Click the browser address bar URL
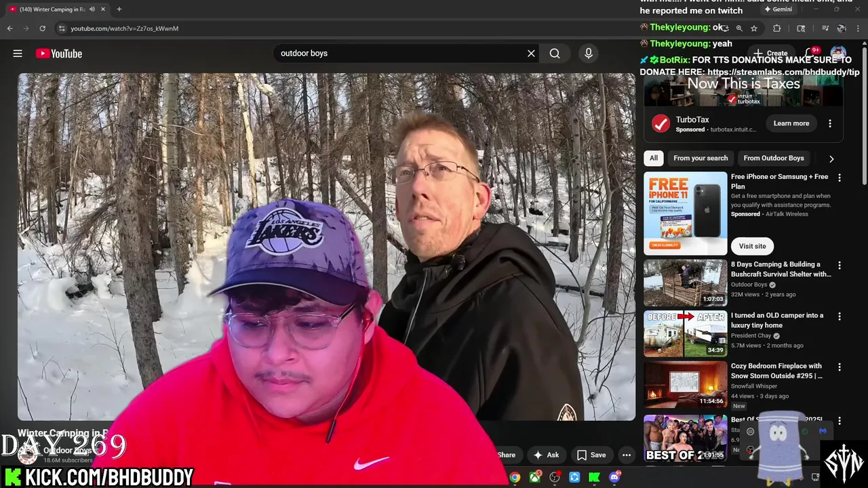The width and height of the screenshot is (868, 488). pyautogui.click(x=125, y=28)
